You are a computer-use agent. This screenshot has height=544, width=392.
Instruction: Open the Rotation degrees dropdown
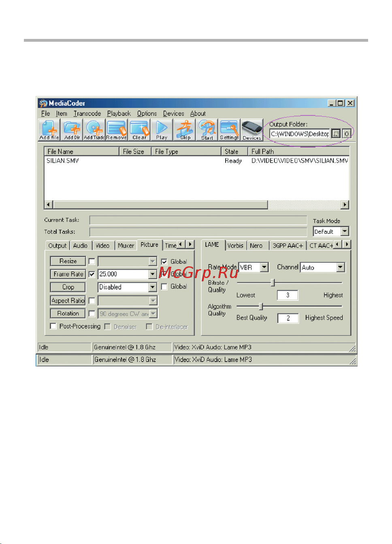[x=153, y=314]
